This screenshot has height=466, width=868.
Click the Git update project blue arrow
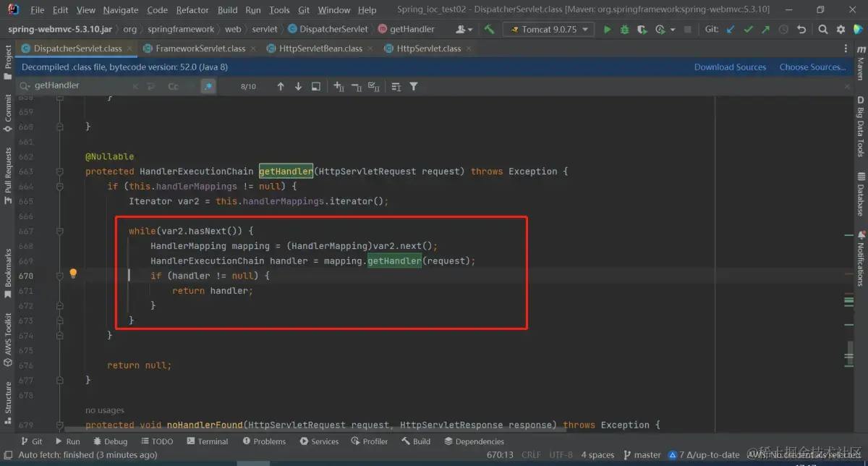pos(731,29)
